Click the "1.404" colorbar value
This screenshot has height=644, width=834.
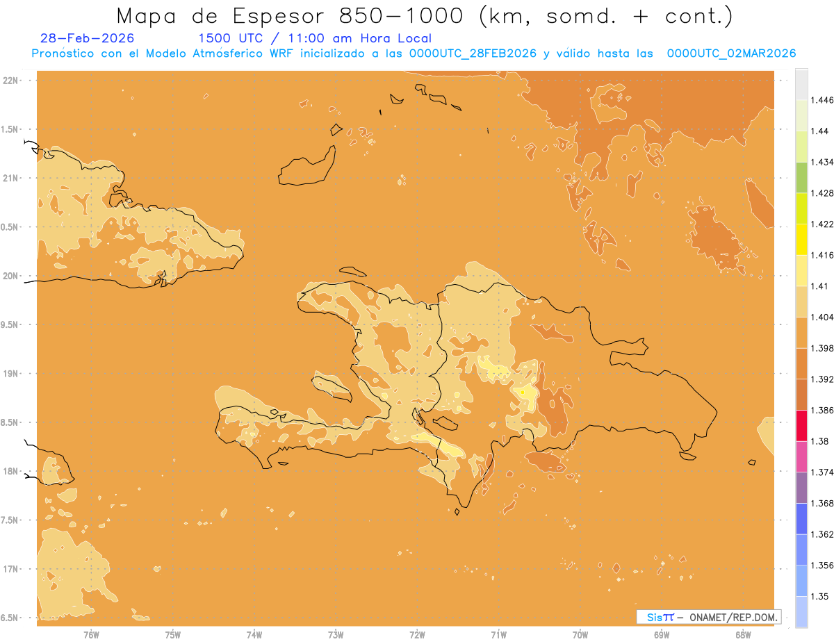point(822,317)
